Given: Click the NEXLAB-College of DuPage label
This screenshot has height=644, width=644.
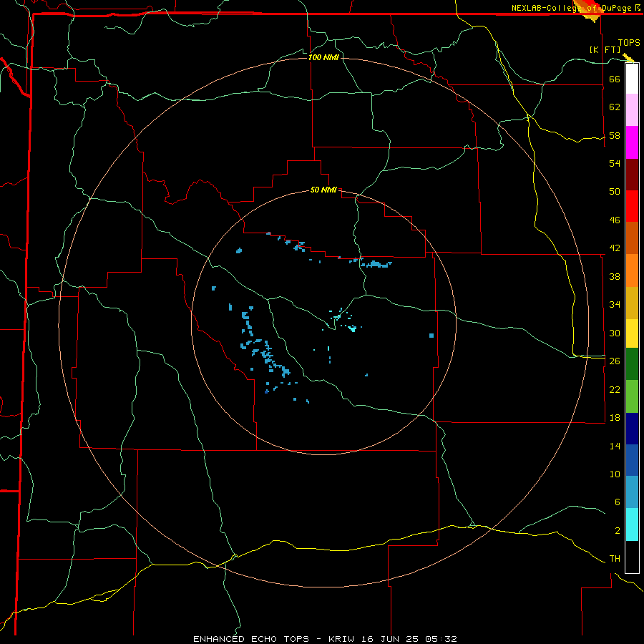Looking at the screenshot, I should [x=571, y=8].
